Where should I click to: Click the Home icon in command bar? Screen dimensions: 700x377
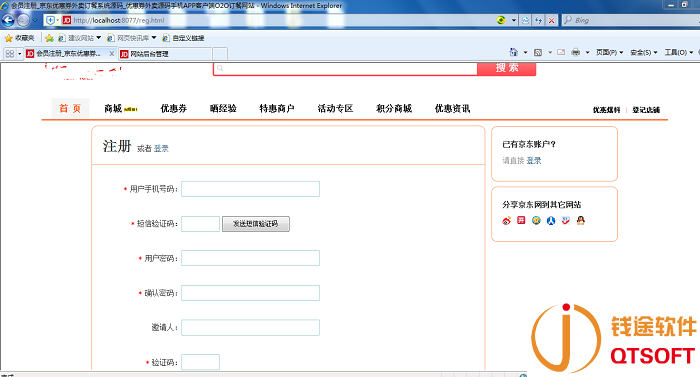point(513,52)
